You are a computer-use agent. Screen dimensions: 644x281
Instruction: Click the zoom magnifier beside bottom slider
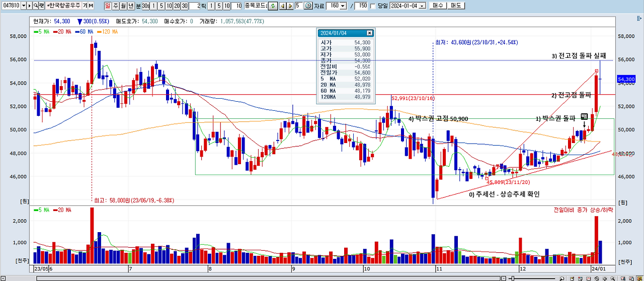click(562, 278)
